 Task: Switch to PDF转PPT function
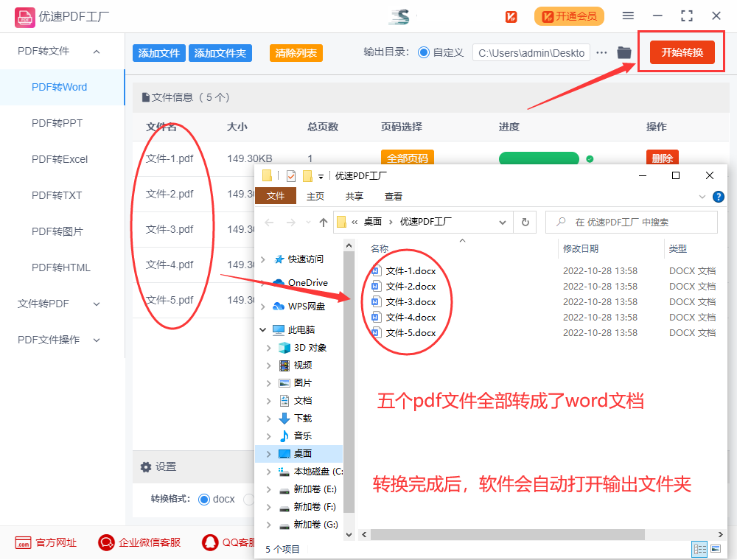coord(57,123)
